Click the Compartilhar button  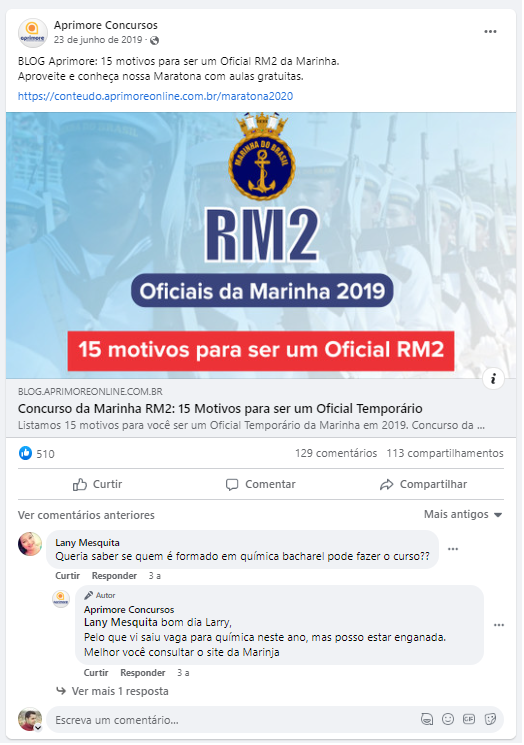click(423, 484)
